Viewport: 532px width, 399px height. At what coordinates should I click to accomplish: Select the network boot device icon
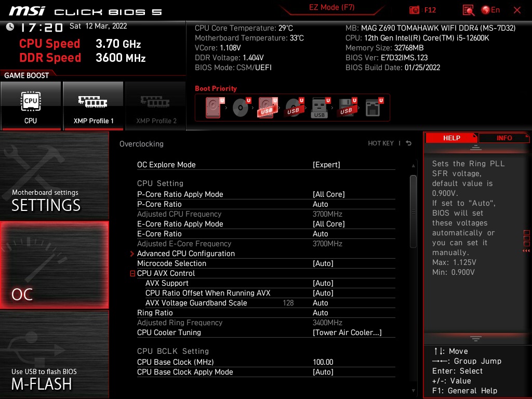point(374,108)
